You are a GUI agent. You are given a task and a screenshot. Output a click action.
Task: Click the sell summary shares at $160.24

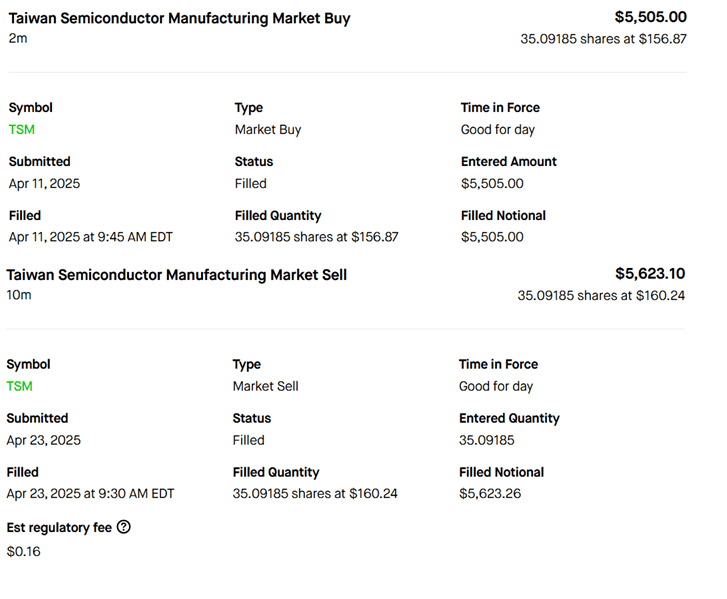tap(601, 296)
